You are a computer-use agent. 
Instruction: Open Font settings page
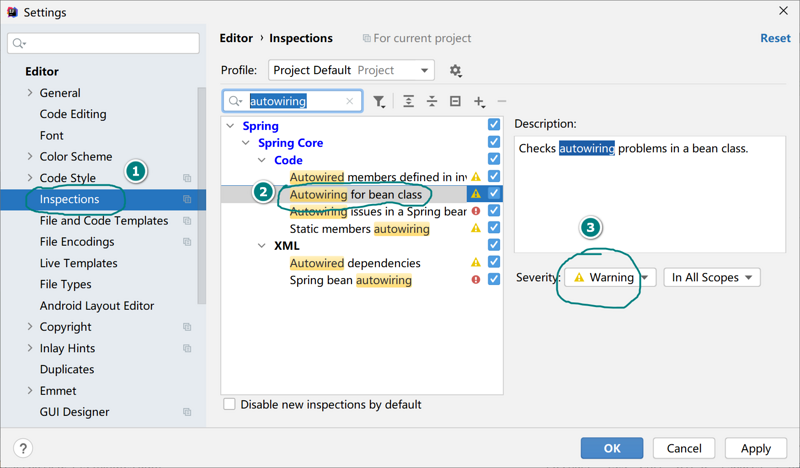[52, 135]
